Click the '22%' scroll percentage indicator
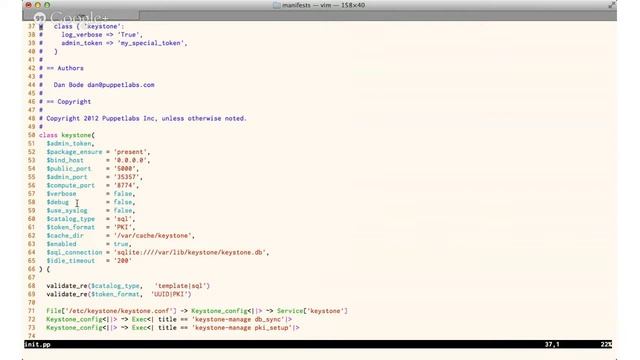Viewport: 640px width, 360px height. point(606,344)
